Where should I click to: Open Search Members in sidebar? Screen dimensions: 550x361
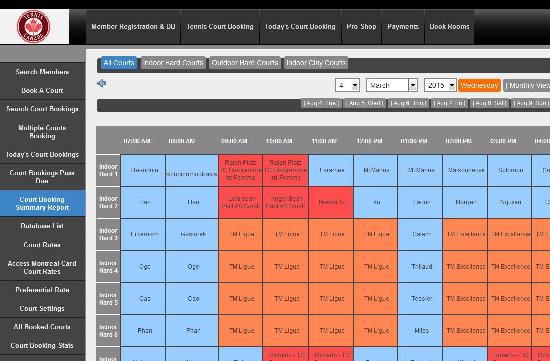click(42, 72)
